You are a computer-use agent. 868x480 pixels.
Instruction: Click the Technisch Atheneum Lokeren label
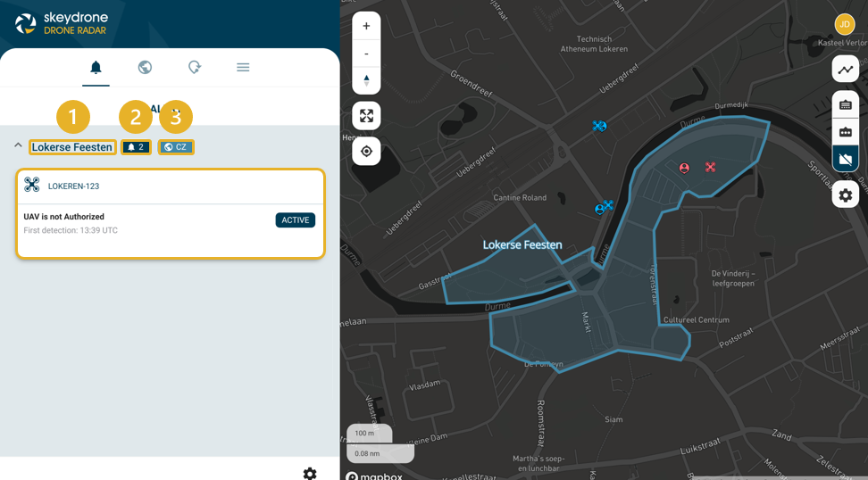594,44
